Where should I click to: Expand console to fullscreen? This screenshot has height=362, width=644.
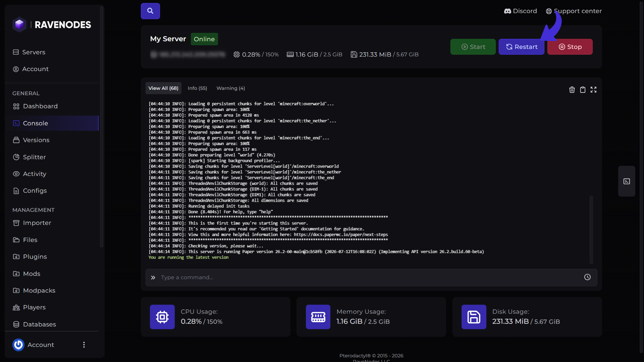[x=593, y=89]
